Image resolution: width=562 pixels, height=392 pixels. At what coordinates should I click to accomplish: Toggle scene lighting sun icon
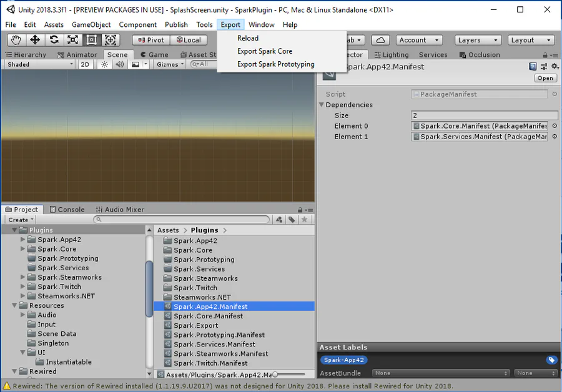pos(104,64)
